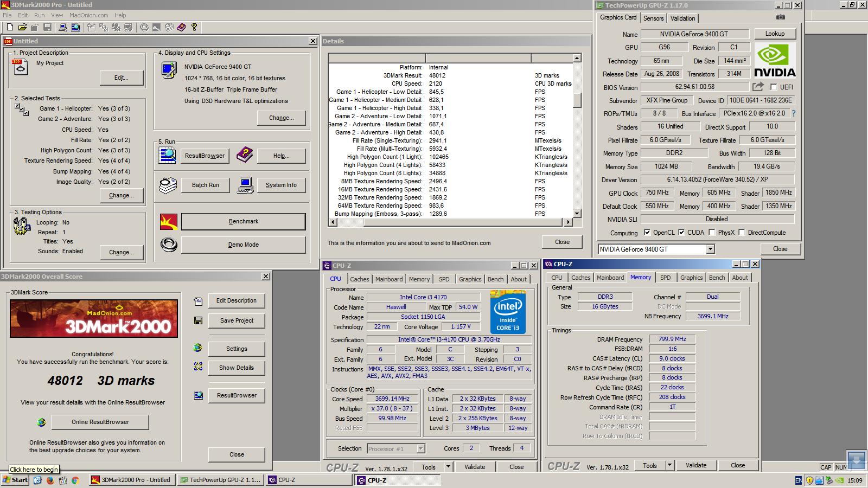Screen dimensions: 868x488
Task: Click the Demo ring toolbar icon
Action: (144, 27)
